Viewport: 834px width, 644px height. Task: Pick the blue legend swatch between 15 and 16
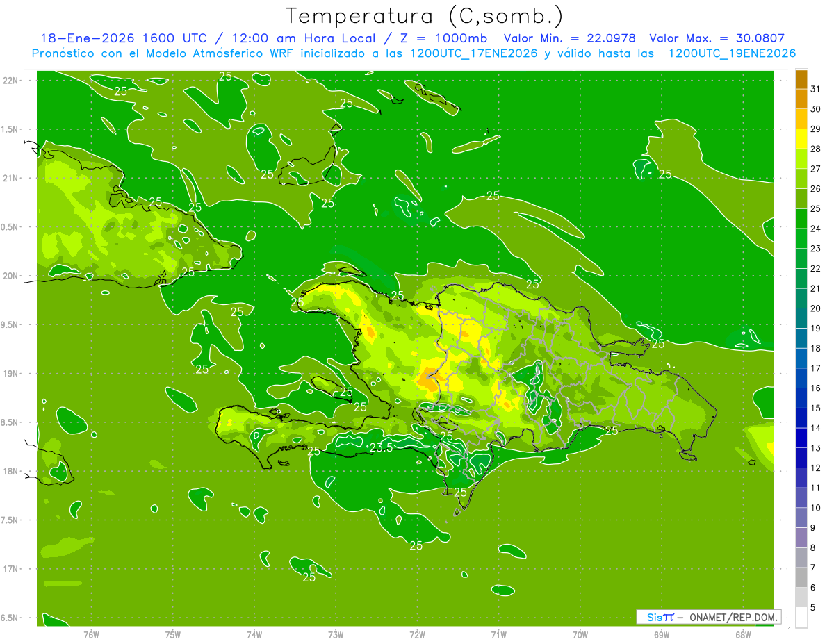pos(801,397)
